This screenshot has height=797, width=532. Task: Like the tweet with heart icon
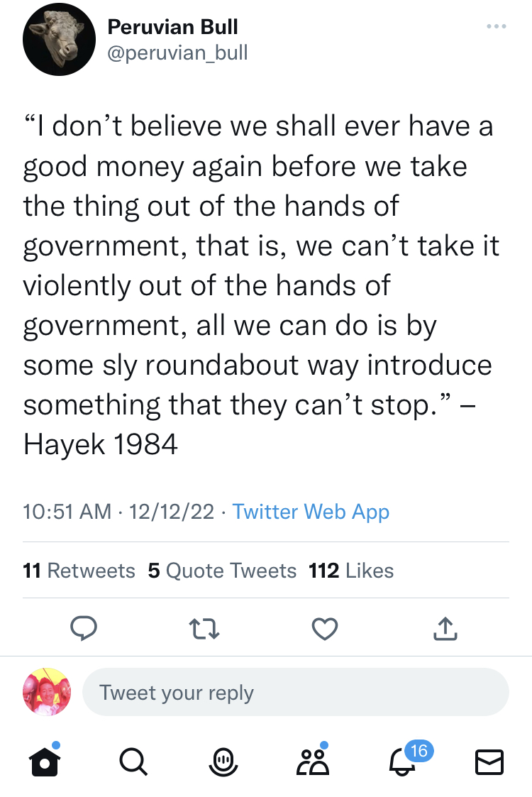click(x=325, y=627)
